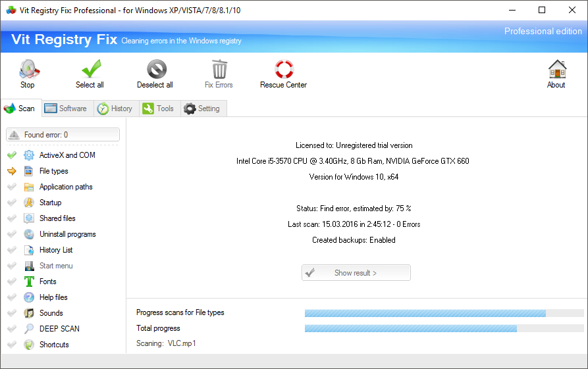Open the Rescue Center lifebuoy
588x369 pixels.
(x=284, y=69)
